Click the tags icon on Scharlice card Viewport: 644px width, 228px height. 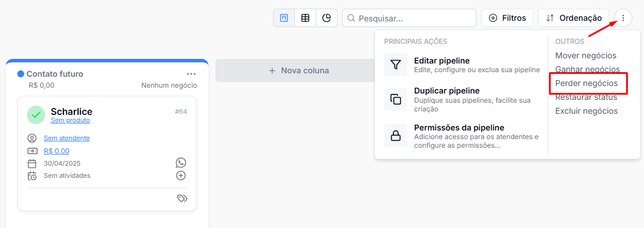182,199
